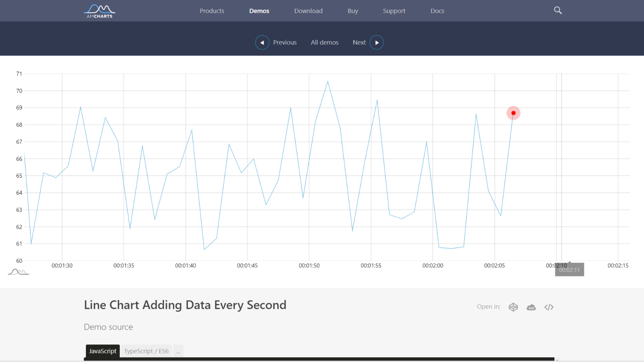Click the view source code icon

tap(549, 307)
